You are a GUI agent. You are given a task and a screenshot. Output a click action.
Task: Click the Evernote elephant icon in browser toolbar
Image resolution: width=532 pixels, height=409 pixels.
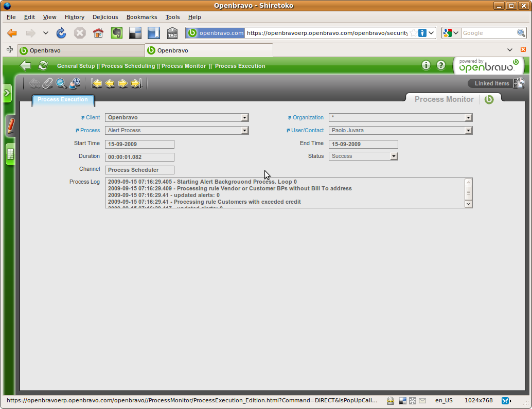click(117, 33)
